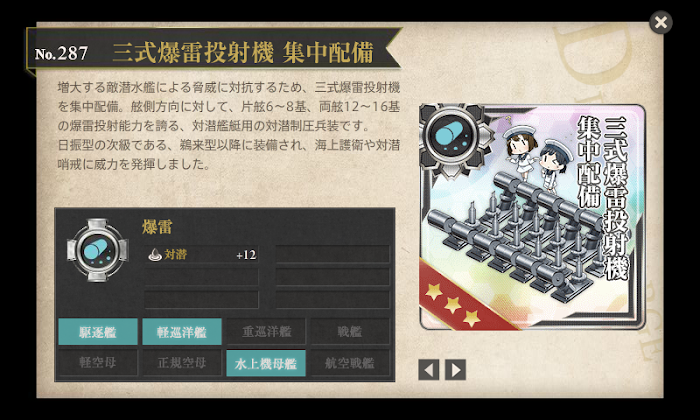Select the 軽巡洋艦 ship class tile
Screen dimensions: 700x420
(182, 332)
